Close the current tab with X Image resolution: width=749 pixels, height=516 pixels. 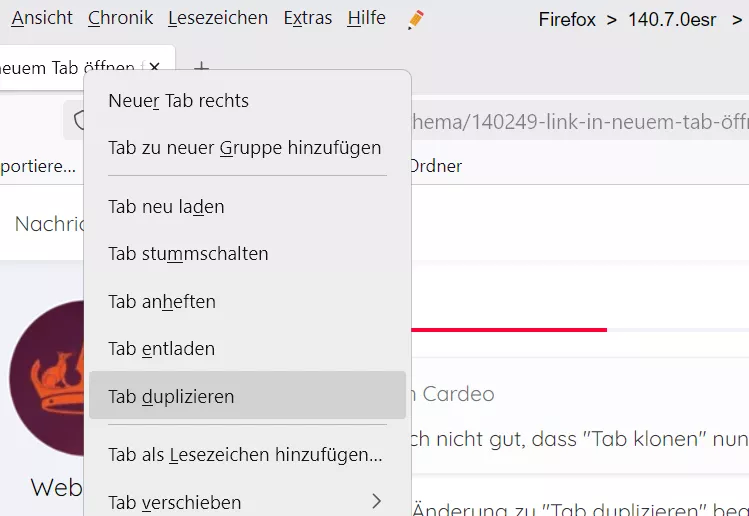(154, 67)
